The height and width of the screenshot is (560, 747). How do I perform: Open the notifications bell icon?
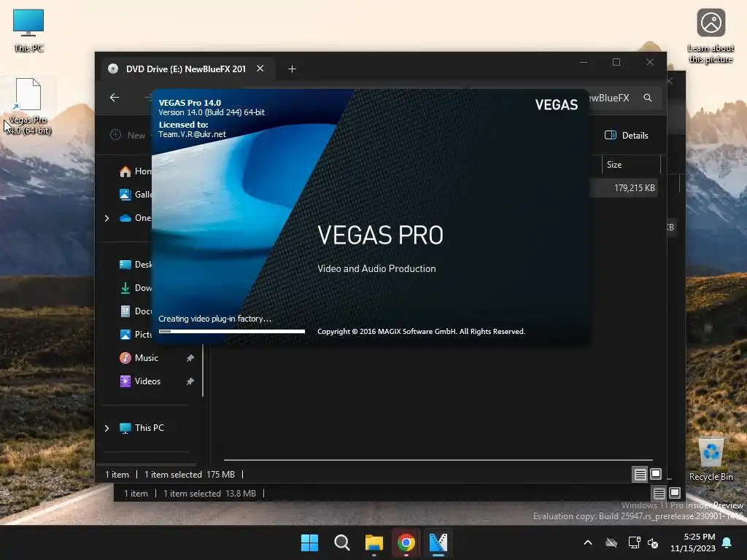727,542
